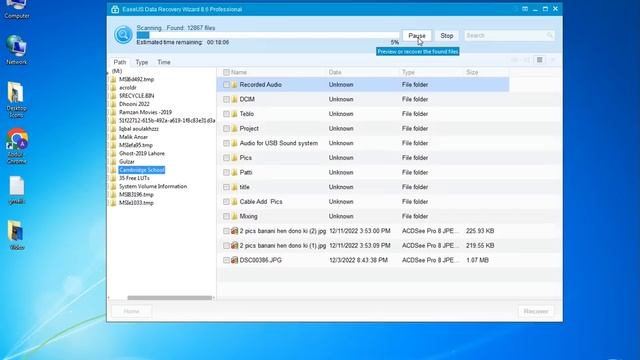Select the 'title' folder row name

coord(244,187)
